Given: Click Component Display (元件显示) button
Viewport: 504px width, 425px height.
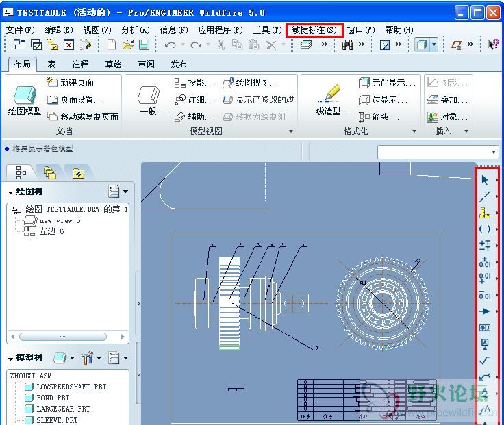Looking at the screenshot, I should click(387, 83).
